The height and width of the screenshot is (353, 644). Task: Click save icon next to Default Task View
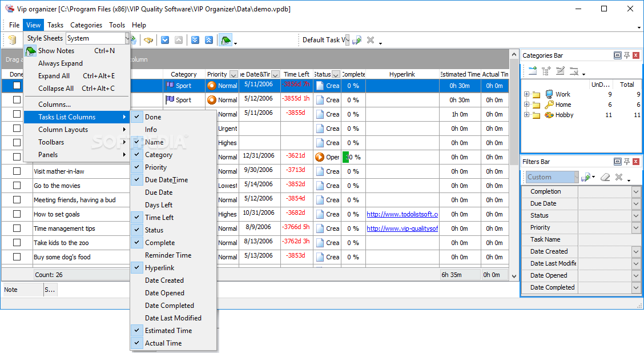[357, 40]
